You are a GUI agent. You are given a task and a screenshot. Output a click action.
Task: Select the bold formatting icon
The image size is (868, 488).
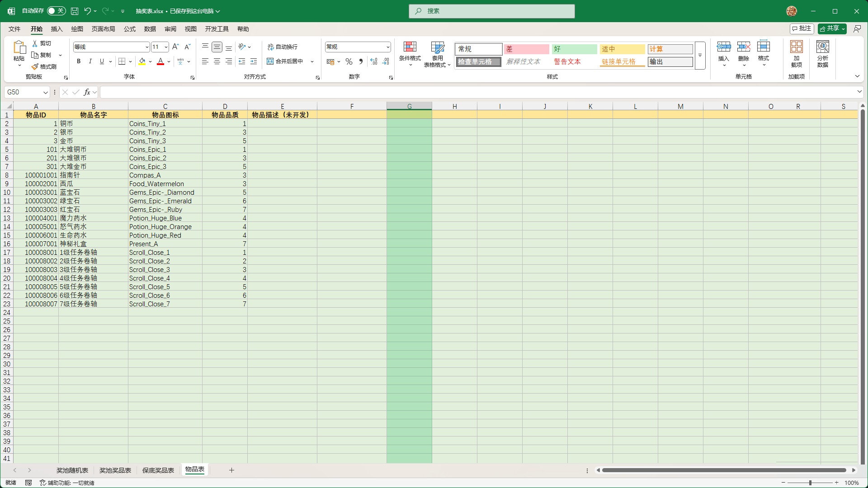(78, 61)
